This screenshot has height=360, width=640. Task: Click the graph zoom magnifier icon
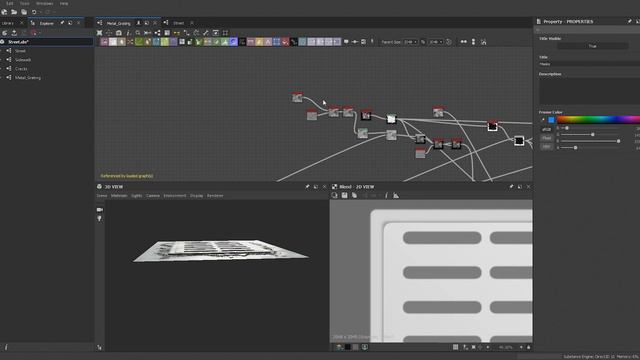138,33
